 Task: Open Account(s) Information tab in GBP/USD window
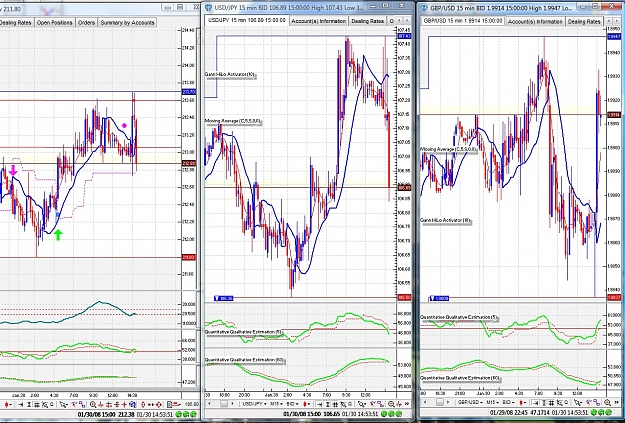click(535, 22)
